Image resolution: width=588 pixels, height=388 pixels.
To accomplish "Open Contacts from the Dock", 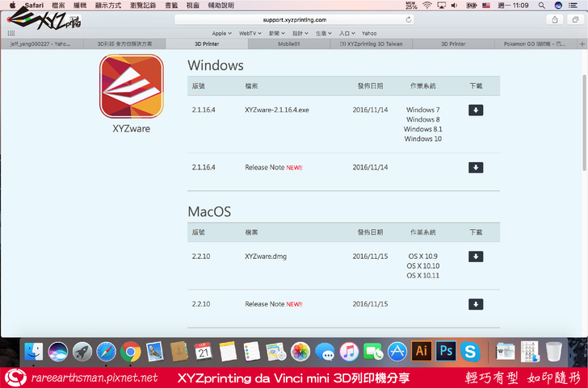I will tap(179, 352).
